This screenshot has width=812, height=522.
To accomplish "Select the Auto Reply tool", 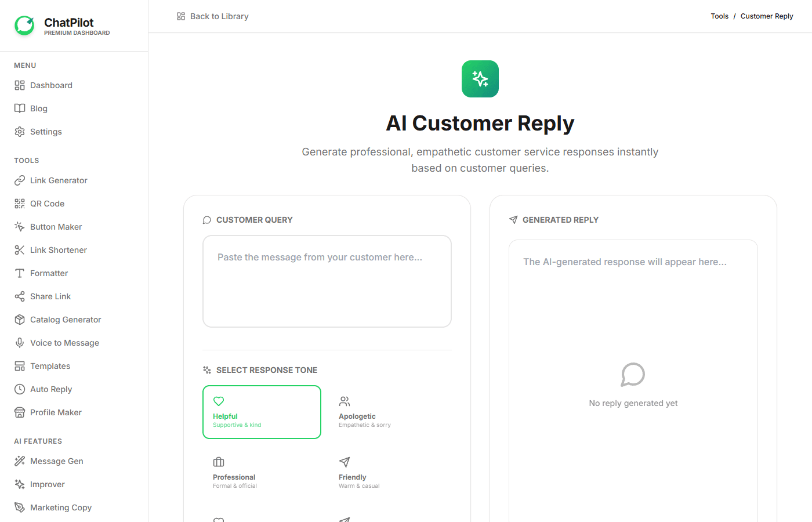I will [51, 389].
